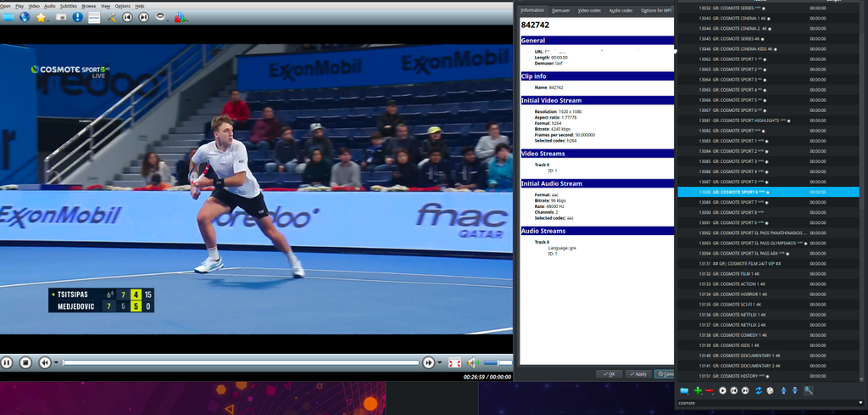Open the Favorites star dropdown arrow
This screenshot has width=868, height=415.
point(49,20)
